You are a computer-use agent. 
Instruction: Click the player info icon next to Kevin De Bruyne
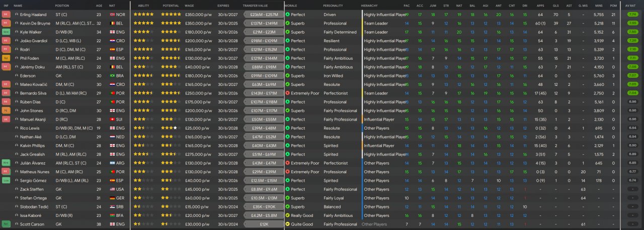click(x=17, y=24)
